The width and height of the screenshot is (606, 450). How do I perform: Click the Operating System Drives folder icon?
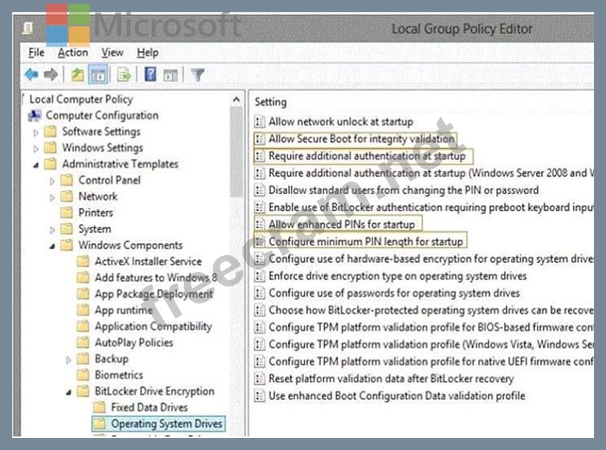coord(99,423)
